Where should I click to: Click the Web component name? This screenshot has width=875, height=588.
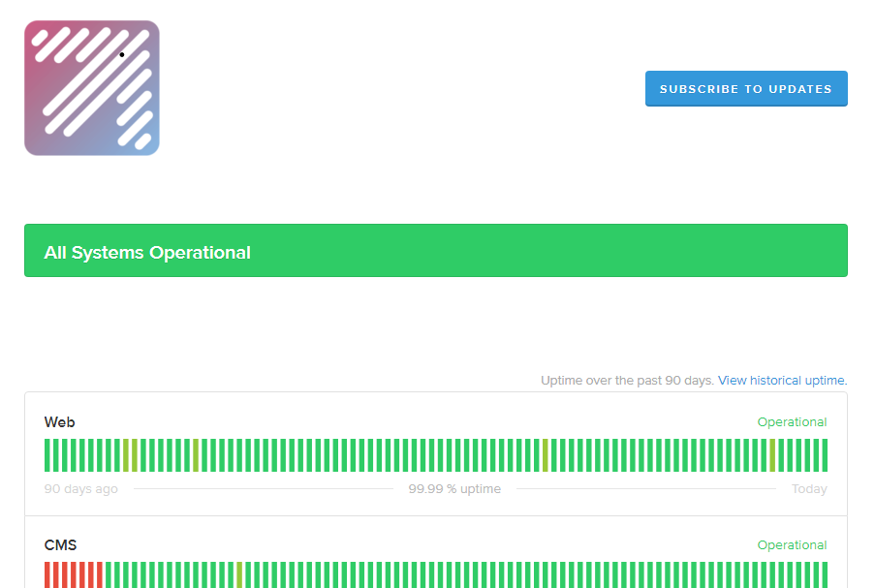click(x=59, y=422)
